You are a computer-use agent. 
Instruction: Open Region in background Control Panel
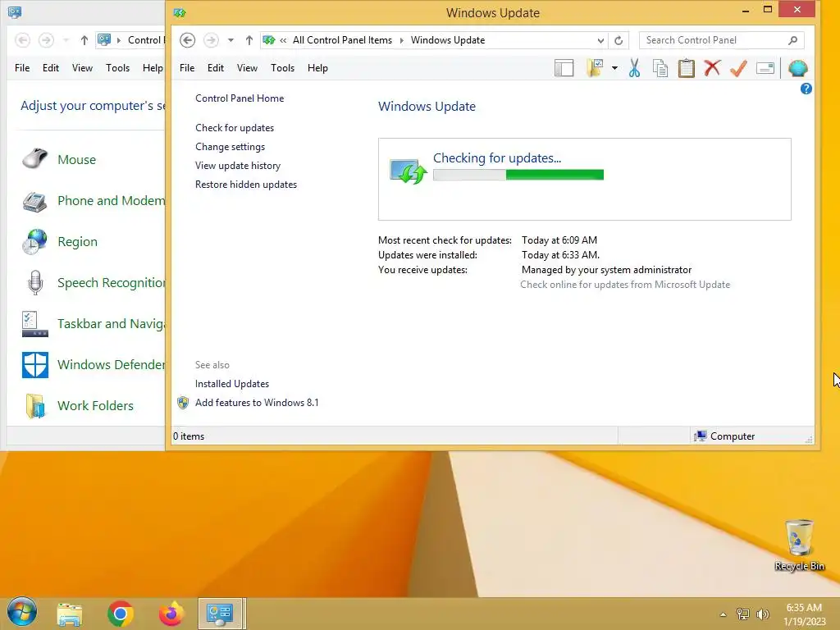click(x=78, y=242)
